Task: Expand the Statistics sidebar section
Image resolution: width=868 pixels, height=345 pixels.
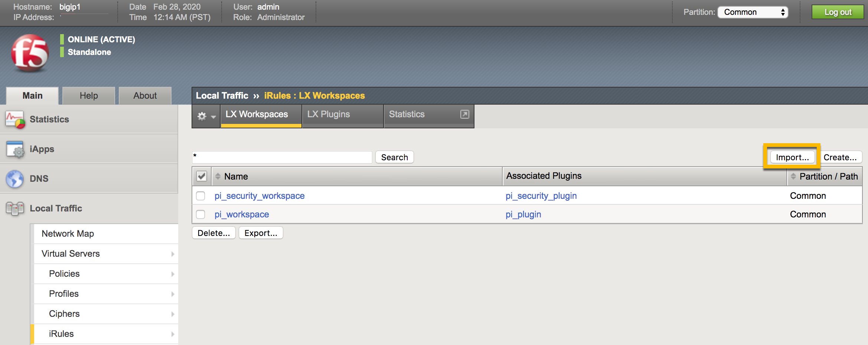Action: click(x=89, y=119)
